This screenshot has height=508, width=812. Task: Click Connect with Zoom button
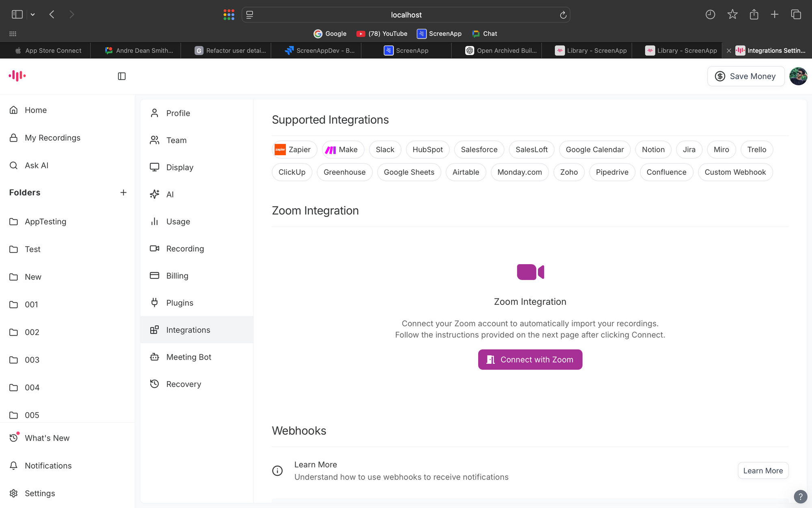(530, 360)
